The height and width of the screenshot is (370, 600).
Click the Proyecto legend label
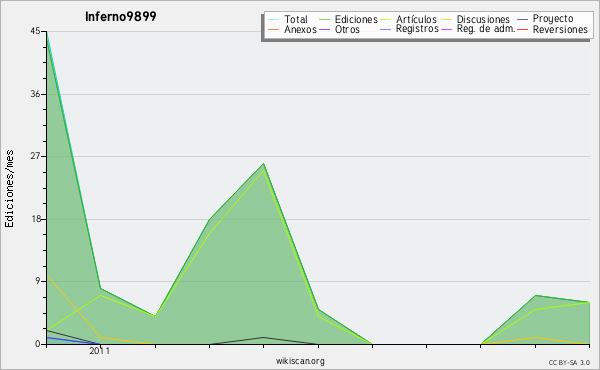tap(553, 19)
